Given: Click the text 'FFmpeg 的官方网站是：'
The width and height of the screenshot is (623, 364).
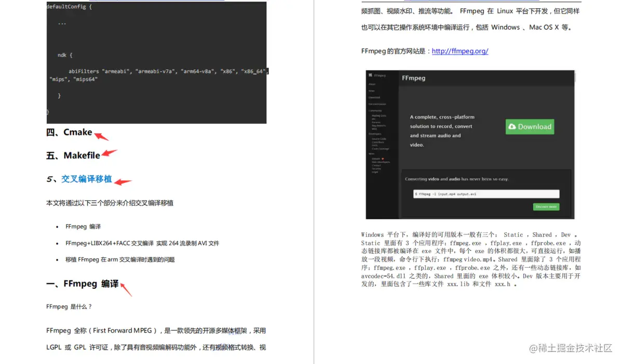Looking at the screenshot, I should coord(396,51).
